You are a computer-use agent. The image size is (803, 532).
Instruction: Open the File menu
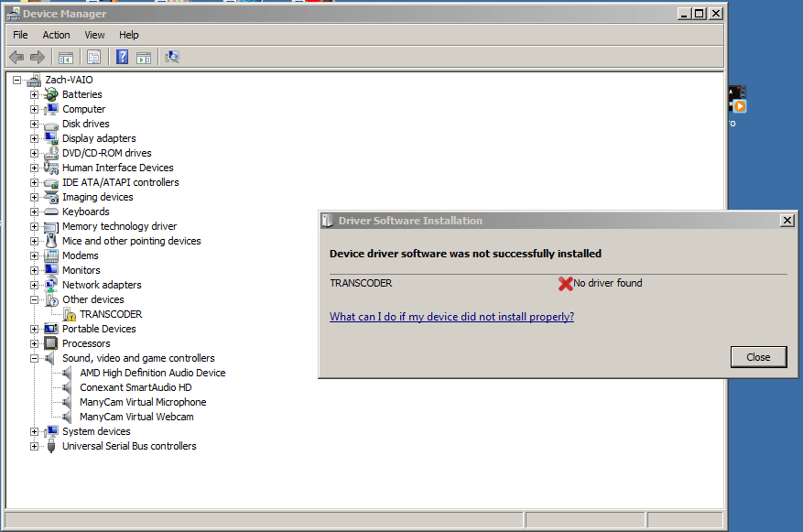[x=20, y=35]
